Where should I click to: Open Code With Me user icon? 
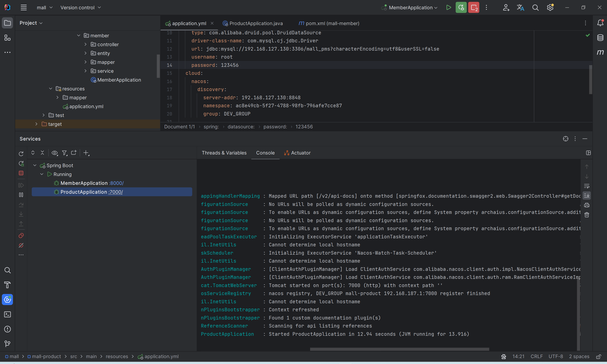pyautogui.click(x=506, y=8)
